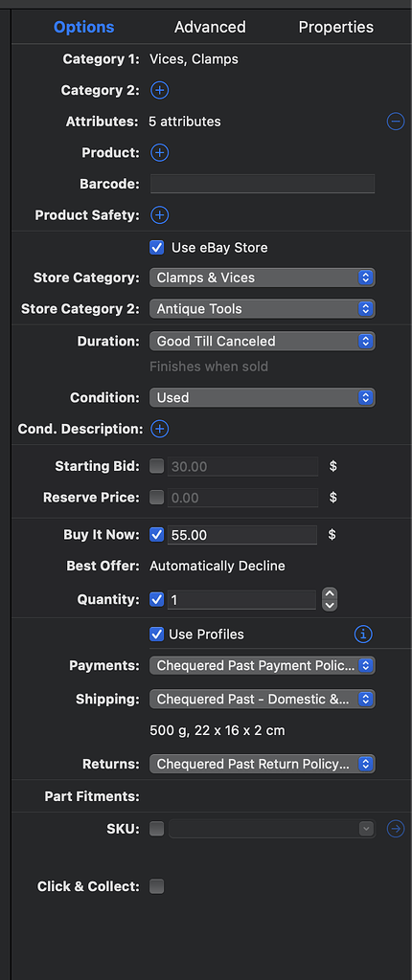Enable the Reserve Price checkbox
The image size is (412, 980).
tap(156, 497)
